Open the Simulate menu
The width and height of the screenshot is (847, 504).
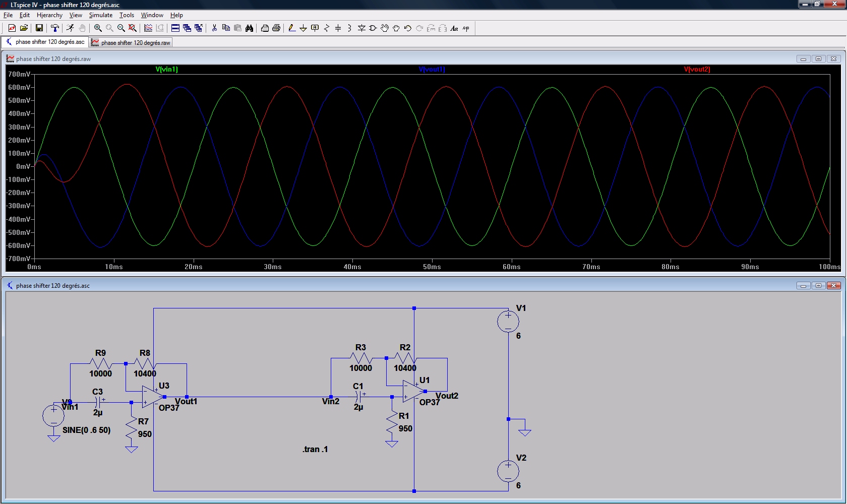click(x=100, y=15)
